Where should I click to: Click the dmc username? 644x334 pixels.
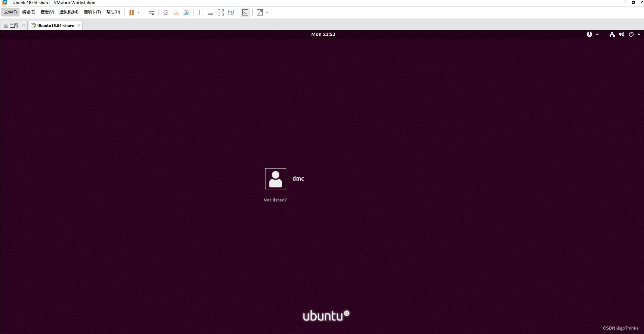(298, 179)
